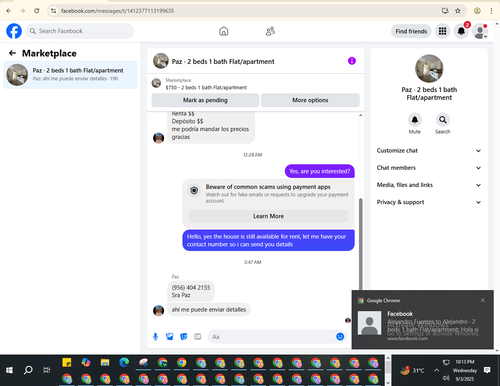This screenshot has height=386, width=500.
Task: Reload the page with the refresh icon
Action: point(37,11)
